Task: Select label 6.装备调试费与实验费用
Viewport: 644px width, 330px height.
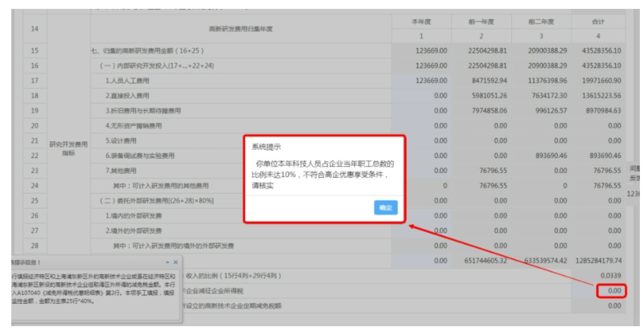Action: [140, 156]
